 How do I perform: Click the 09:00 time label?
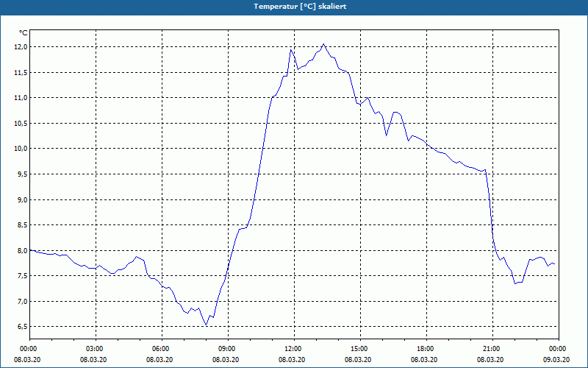228,349
